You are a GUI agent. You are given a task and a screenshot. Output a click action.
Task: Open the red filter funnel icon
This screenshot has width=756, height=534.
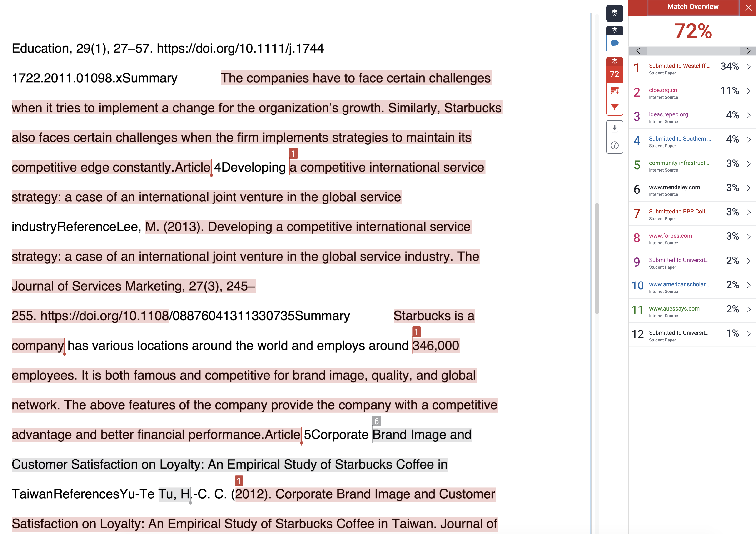click(614, 107)
